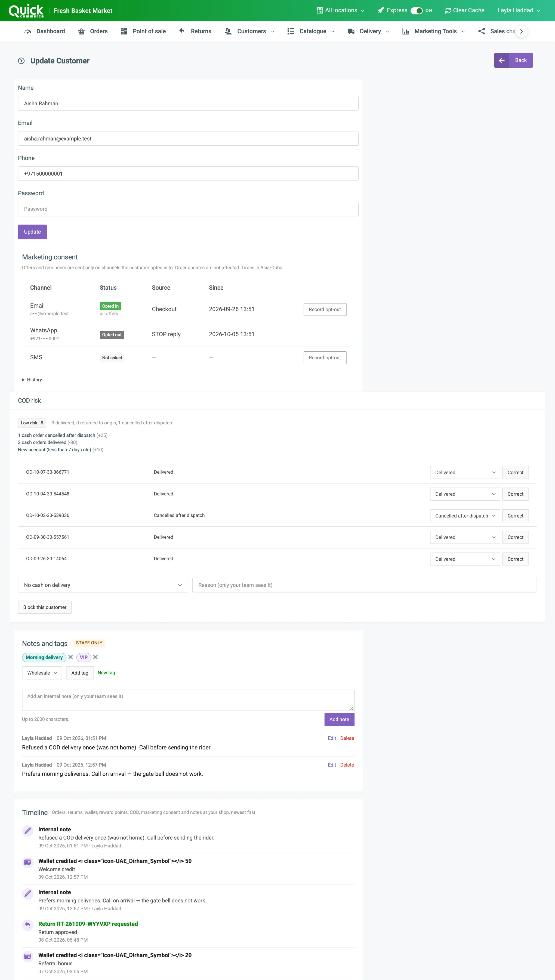Click the Customers person icon
The height and width of the screenshot is (980, 555).
(228, 32)
